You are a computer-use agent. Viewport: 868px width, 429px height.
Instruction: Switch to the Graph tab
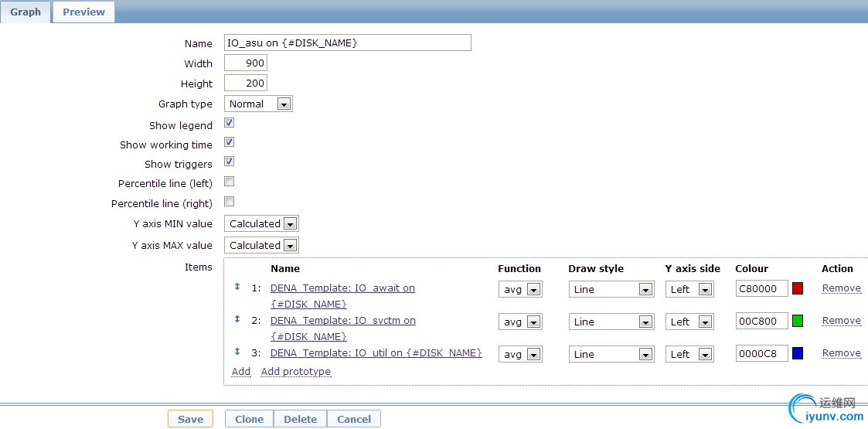coord(26,12)
